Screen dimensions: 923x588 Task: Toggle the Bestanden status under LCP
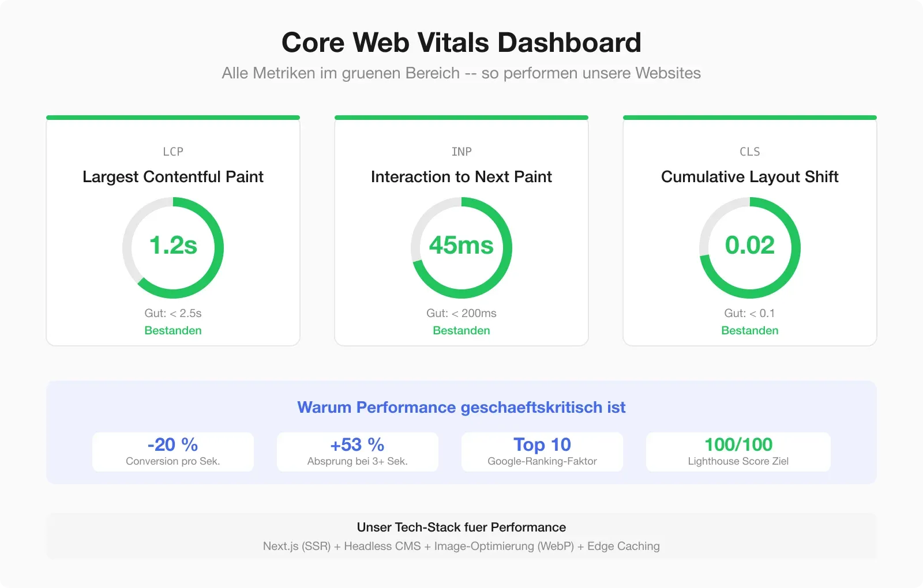[x=173, y=330]
